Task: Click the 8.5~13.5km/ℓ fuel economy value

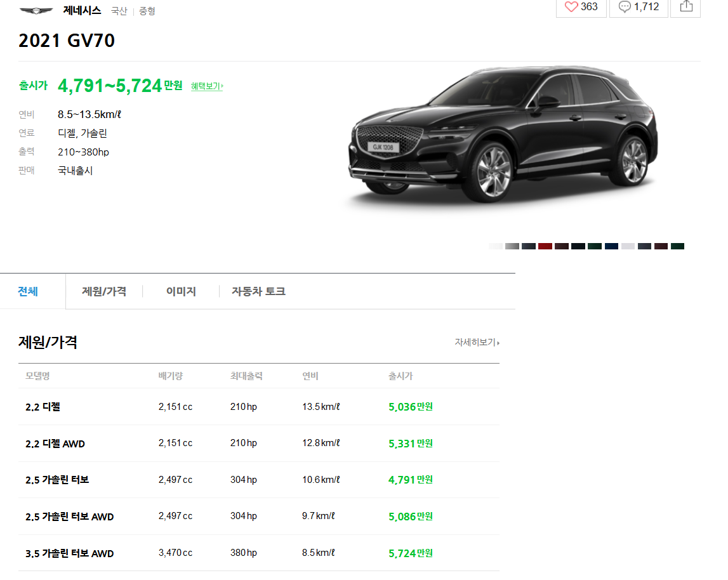Action: click(x=89, y=114)
